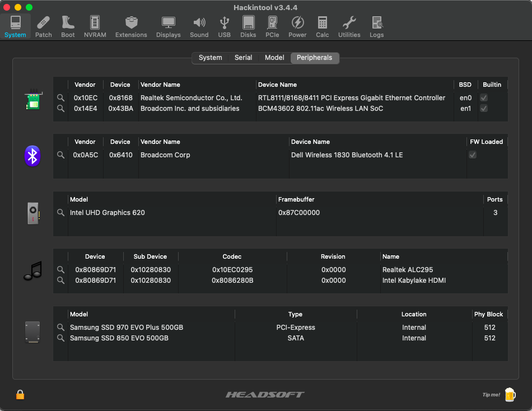Toggle Builtin checkbox for en1
The width and height of the screenshot is (532, 411).
click(484, 108)
